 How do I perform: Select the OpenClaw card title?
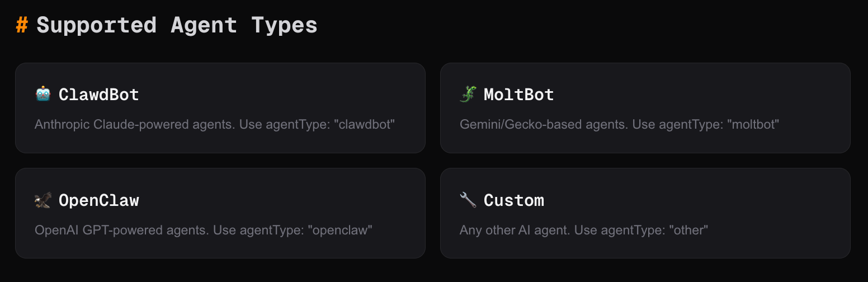point(98,200)
